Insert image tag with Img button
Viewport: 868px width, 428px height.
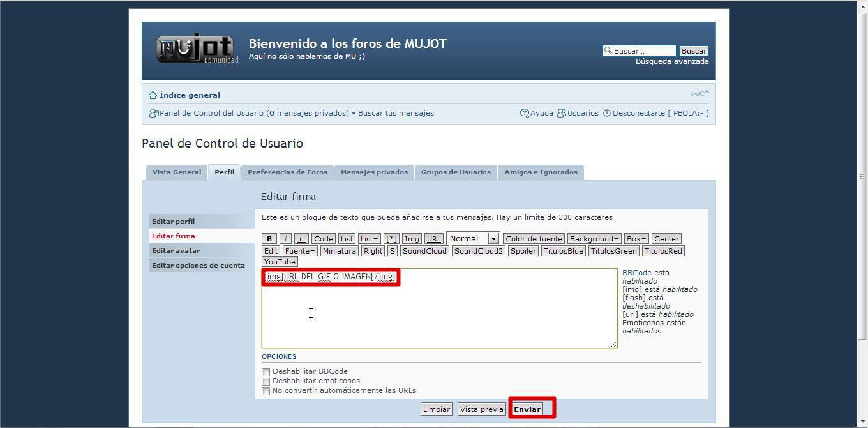coord(412,239)
